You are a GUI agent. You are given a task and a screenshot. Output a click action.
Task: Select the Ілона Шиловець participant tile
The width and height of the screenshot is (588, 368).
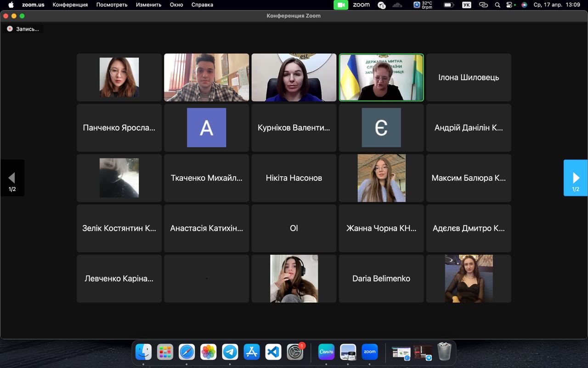click(x=469, y=77)
